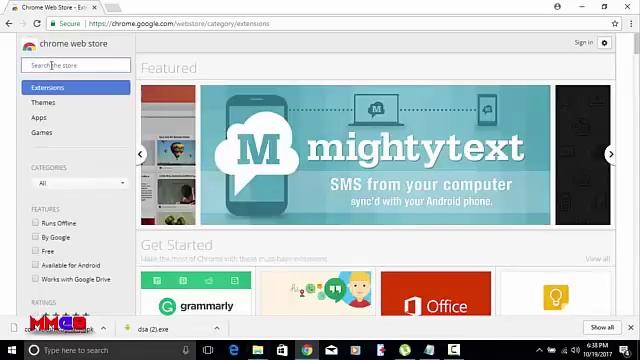Select the Apps category

39,118
